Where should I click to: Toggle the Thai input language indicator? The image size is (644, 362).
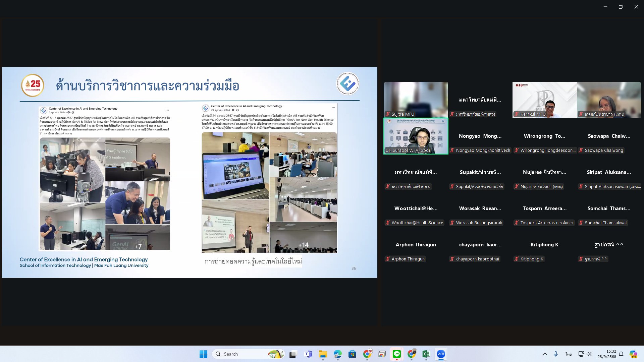point(568,354)
